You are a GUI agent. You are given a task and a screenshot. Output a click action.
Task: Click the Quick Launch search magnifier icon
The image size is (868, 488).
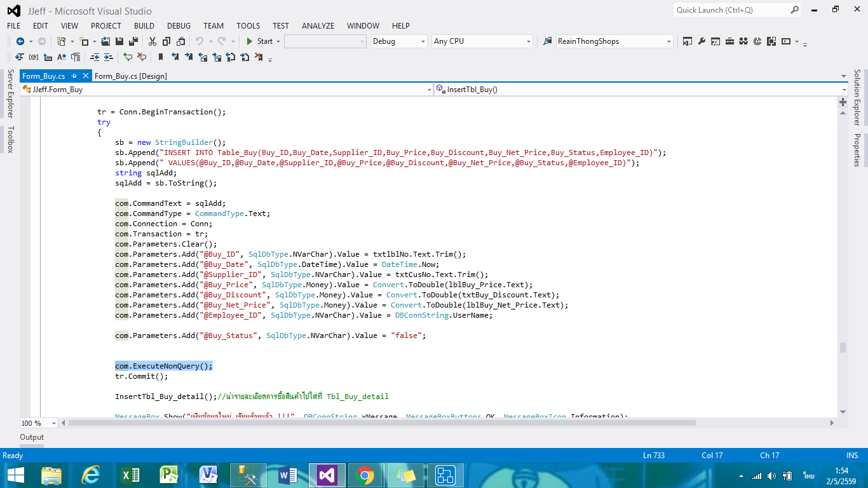[x=794, y=10]
